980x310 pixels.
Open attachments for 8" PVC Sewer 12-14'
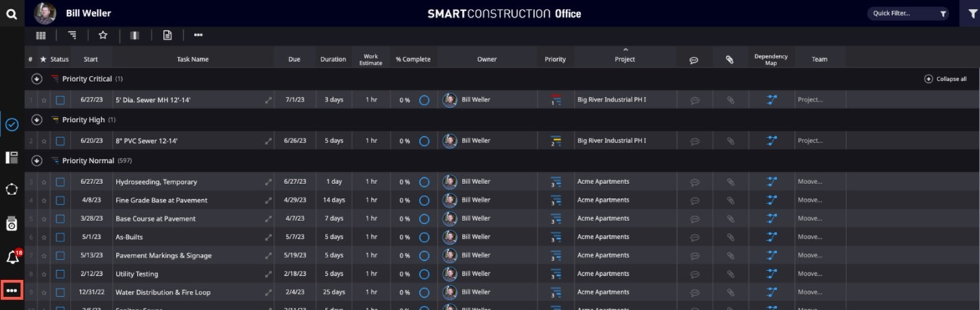click(731, 141)
